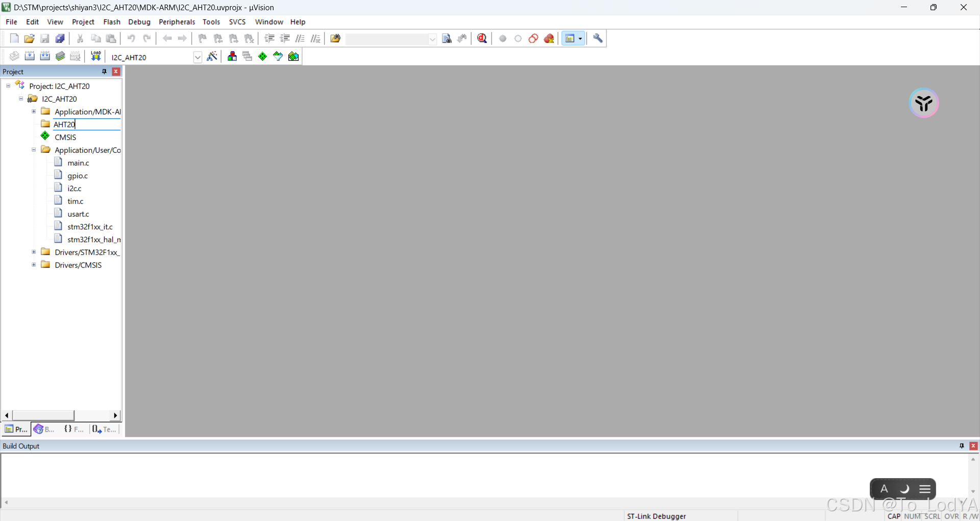
Task: Open the IME menu lines button
Action: pos(925,489)
